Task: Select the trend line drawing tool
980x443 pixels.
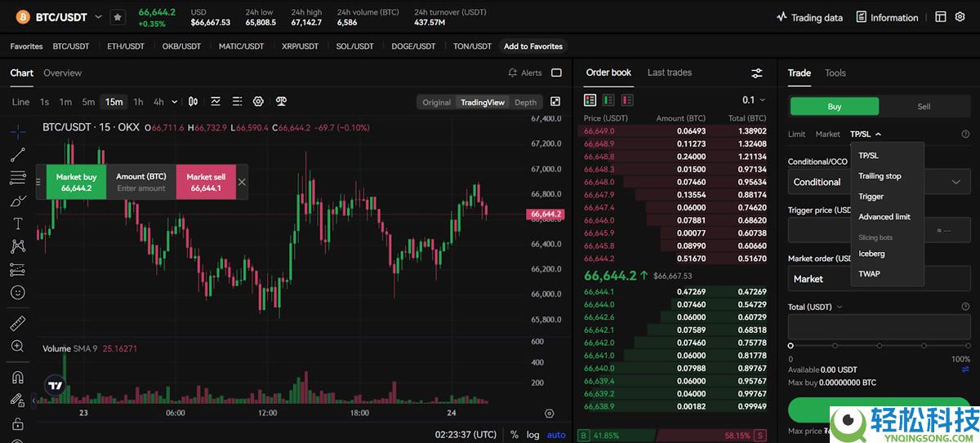Action: pyautogui.click(x=18, y=154)
